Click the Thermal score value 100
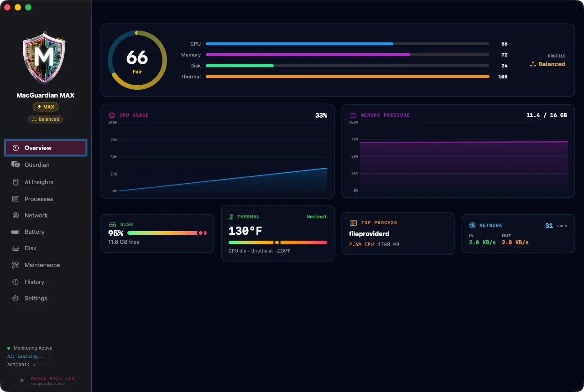 pyautogui.click(x=503, y=77)
